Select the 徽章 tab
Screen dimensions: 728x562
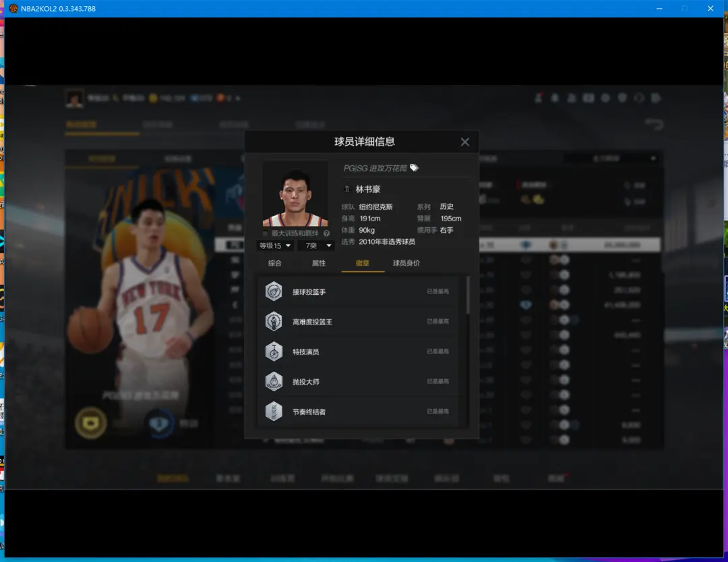363,263
